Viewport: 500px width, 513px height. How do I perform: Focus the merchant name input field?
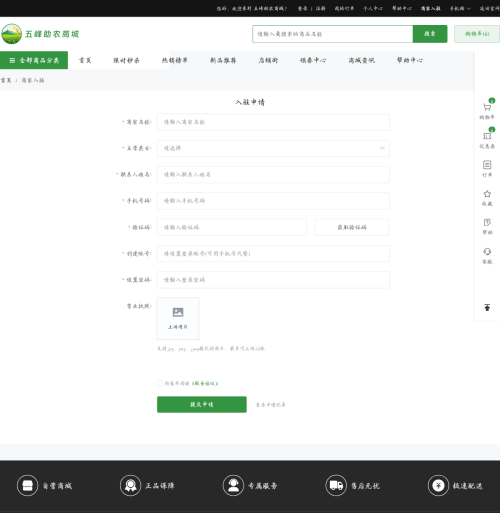click(273, 122)
